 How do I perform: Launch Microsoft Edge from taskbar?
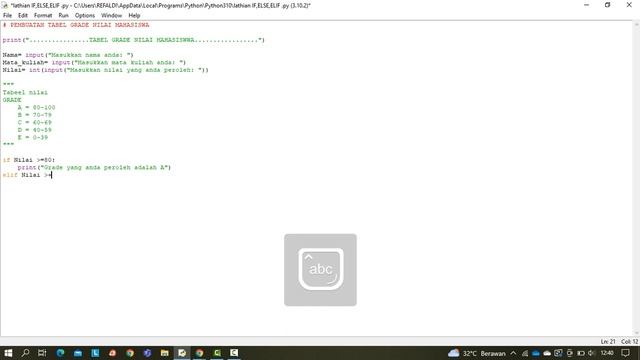pos(60,353)
